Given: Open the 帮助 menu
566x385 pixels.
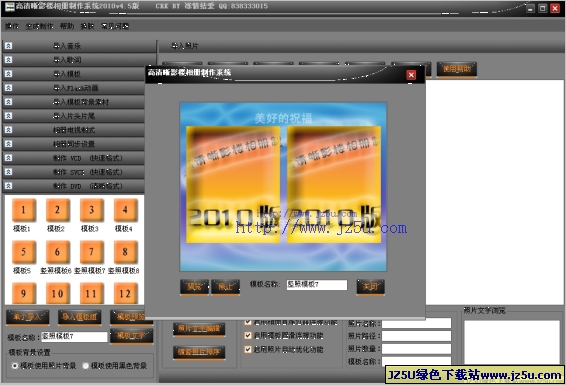Looking at the screenshot, I should 67,26.
